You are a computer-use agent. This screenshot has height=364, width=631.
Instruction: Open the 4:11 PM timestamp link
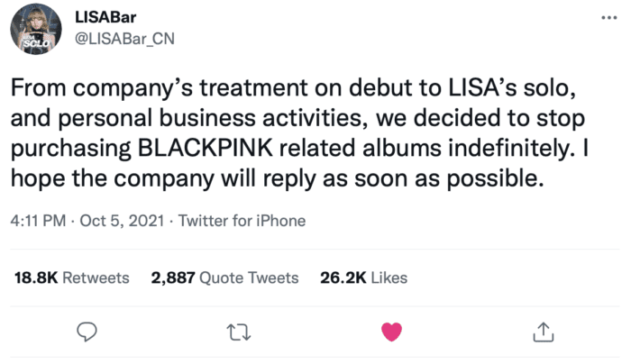(38, 221)
